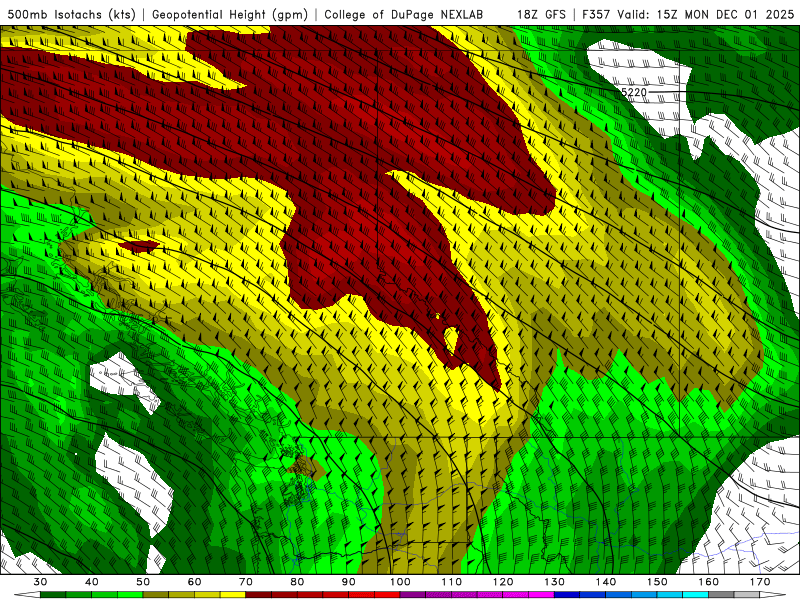This screenshot has width=800, height=600.
Task: Select the dark blue color bar segment
Action: tap(567, 595)
